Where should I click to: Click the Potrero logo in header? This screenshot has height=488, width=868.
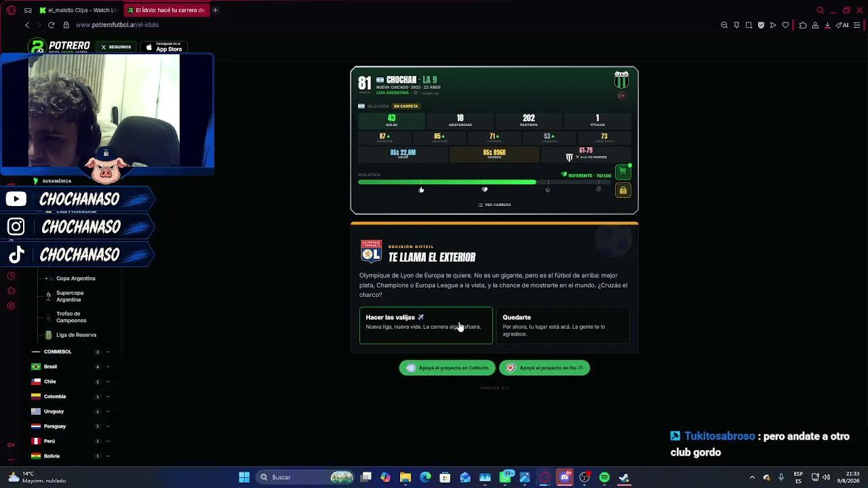pos(59,47)
